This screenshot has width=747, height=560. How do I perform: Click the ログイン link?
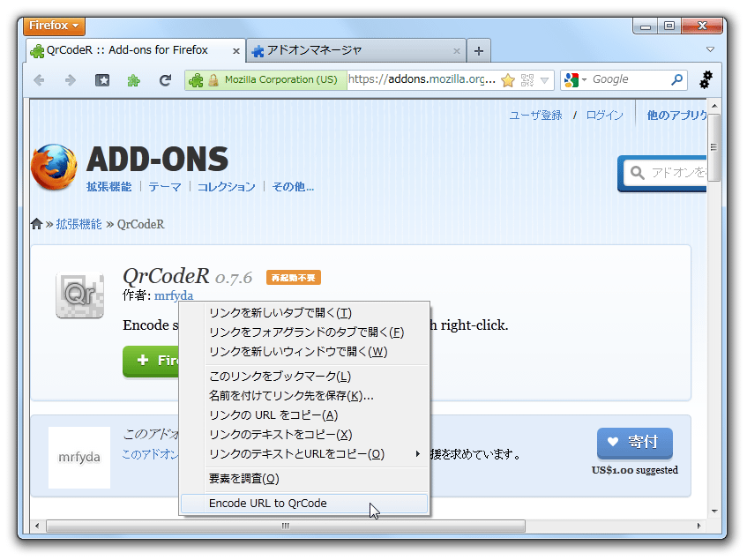pyautogui.click(x=604, y=116)
